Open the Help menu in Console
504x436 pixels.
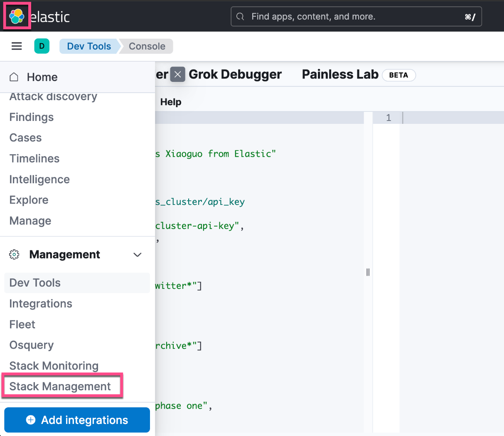(171, 102)
